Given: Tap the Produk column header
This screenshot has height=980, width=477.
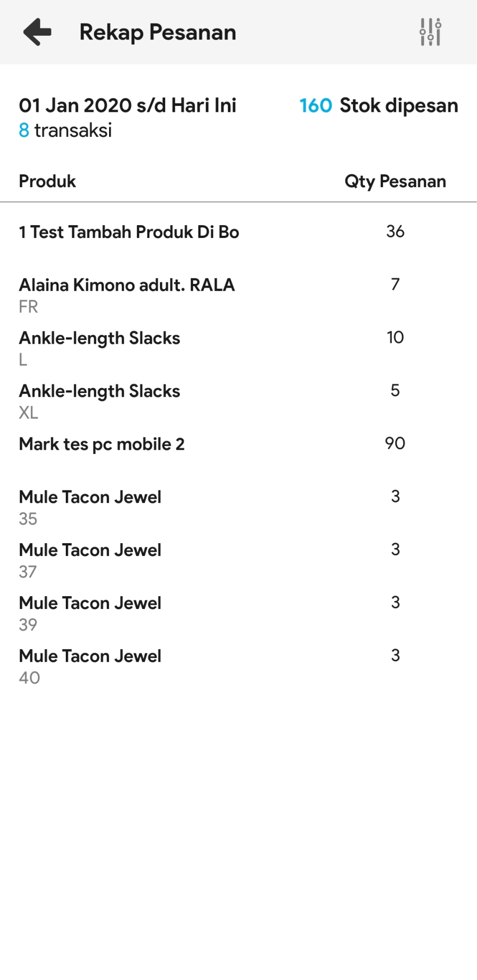Looking at the screenshot, I should [x=48, y=181].
